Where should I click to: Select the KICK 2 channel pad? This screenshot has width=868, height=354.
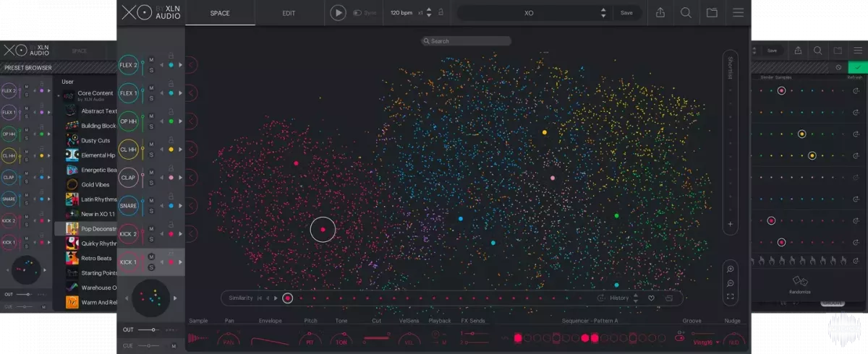pos(129,234)
